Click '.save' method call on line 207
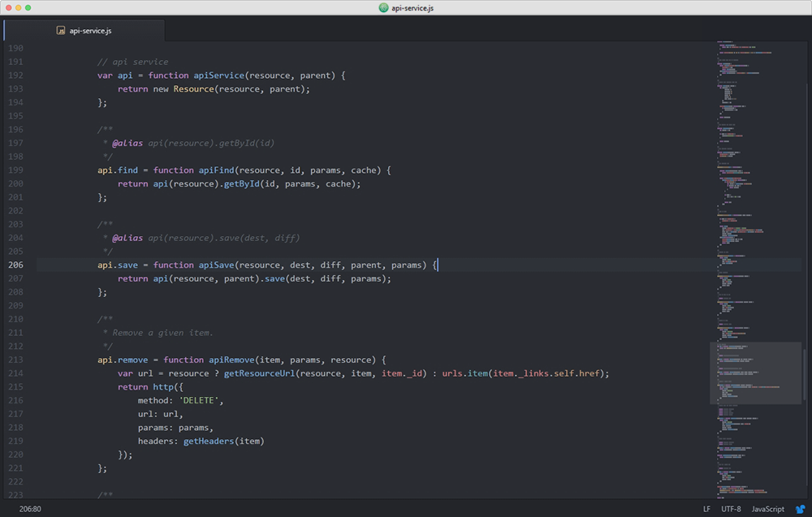812x517 pixels. point(272,278)
